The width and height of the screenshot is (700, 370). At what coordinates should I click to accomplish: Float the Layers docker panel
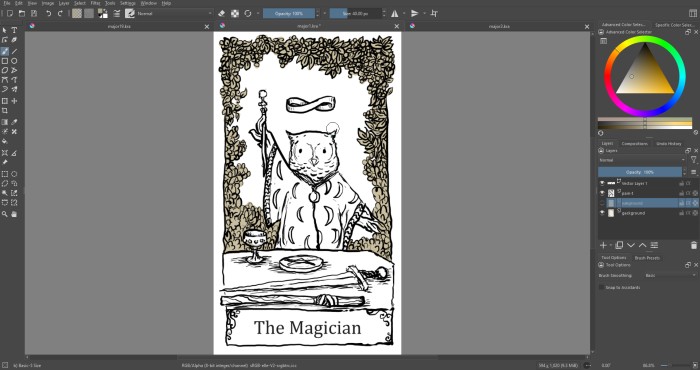pos(688,151)
